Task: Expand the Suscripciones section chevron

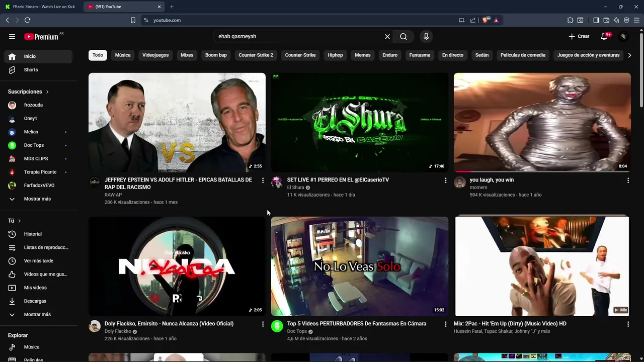Action: pyautogui.click(x=47, y=92)
